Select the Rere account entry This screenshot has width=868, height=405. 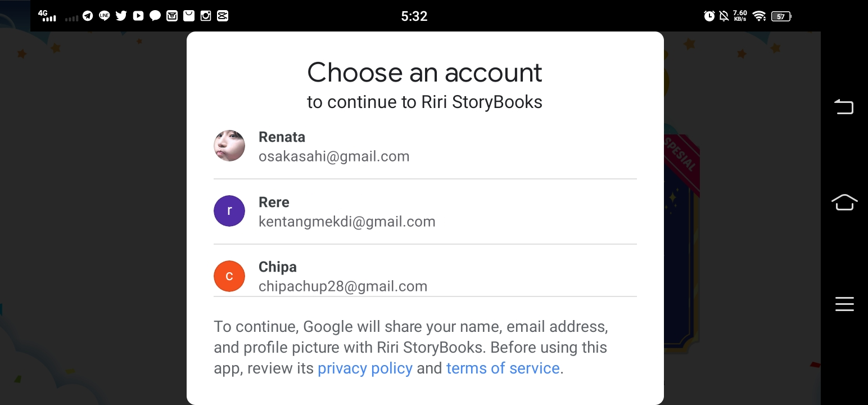click(x=425, y=211)
